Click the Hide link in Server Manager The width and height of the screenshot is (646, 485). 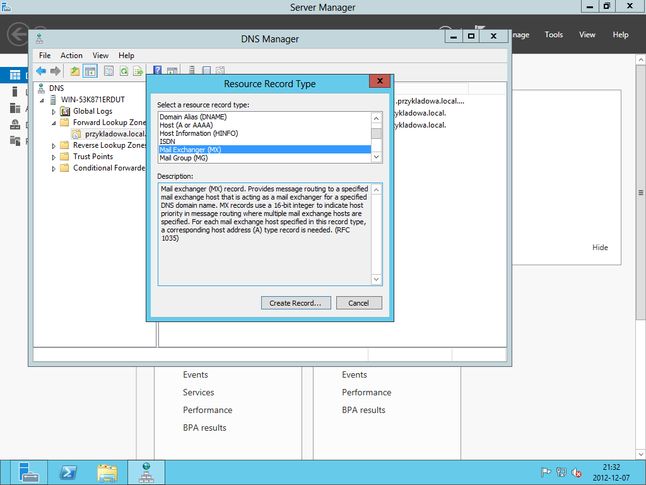600,247
